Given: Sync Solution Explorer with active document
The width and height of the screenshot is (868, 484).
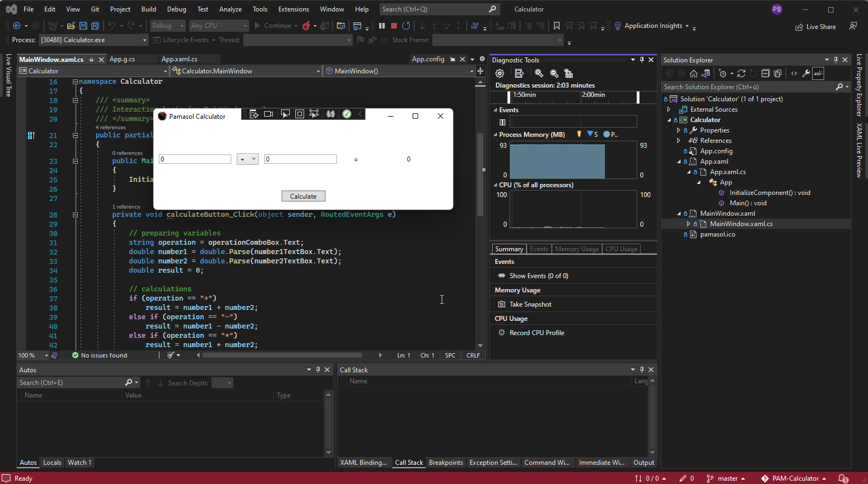Looking at the screenshot, I should click(x=741, y=73).
